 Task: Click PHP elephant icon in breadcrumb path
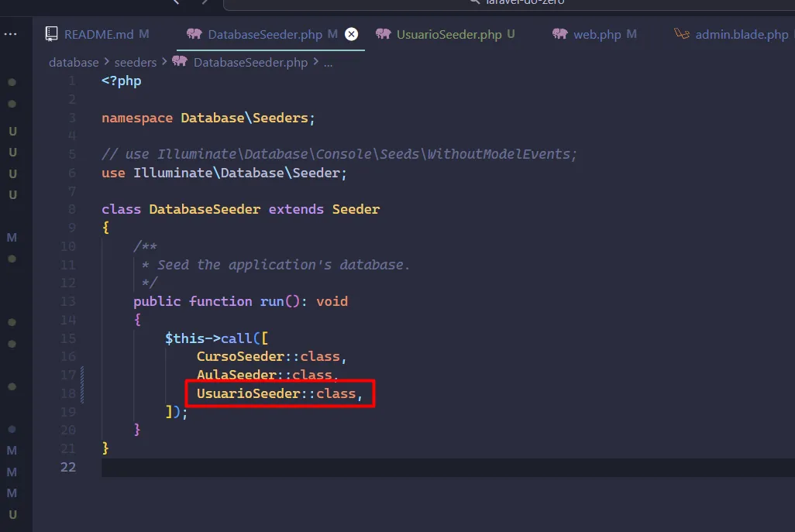pos(180,62)
